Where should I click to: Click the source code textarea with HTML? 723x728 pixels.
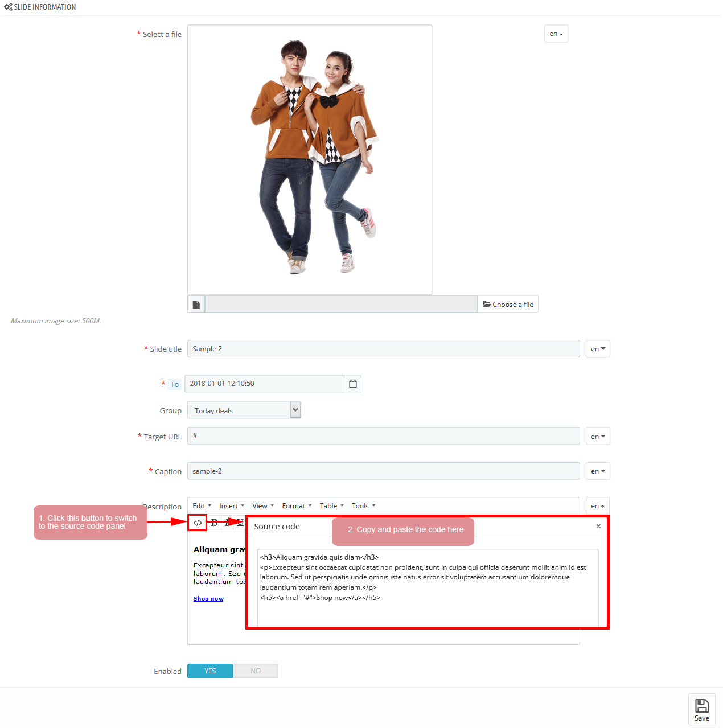click(x=428, y=587)
